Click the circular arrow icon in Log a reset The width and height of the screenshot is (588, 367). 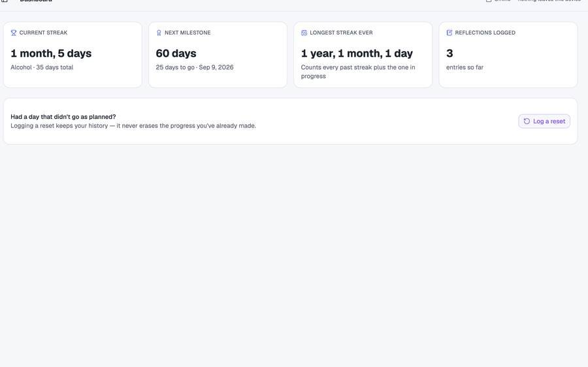(x=527, y=121)
